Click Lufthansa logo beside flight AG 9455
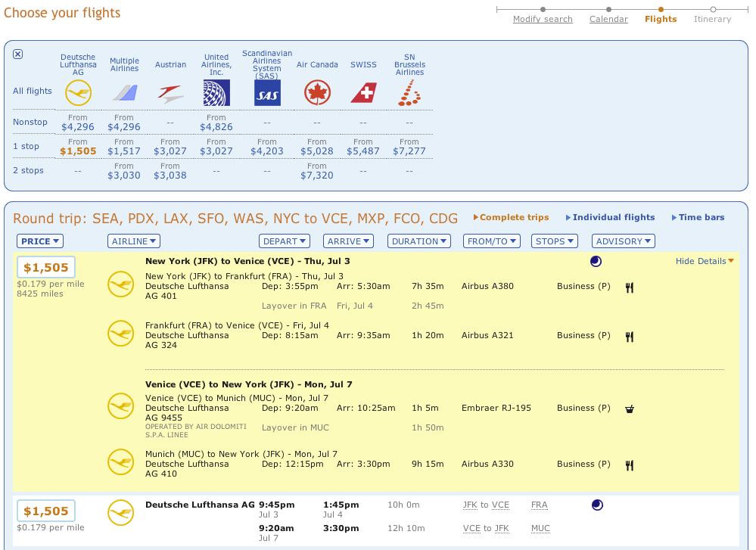 [x=120, y=406]
